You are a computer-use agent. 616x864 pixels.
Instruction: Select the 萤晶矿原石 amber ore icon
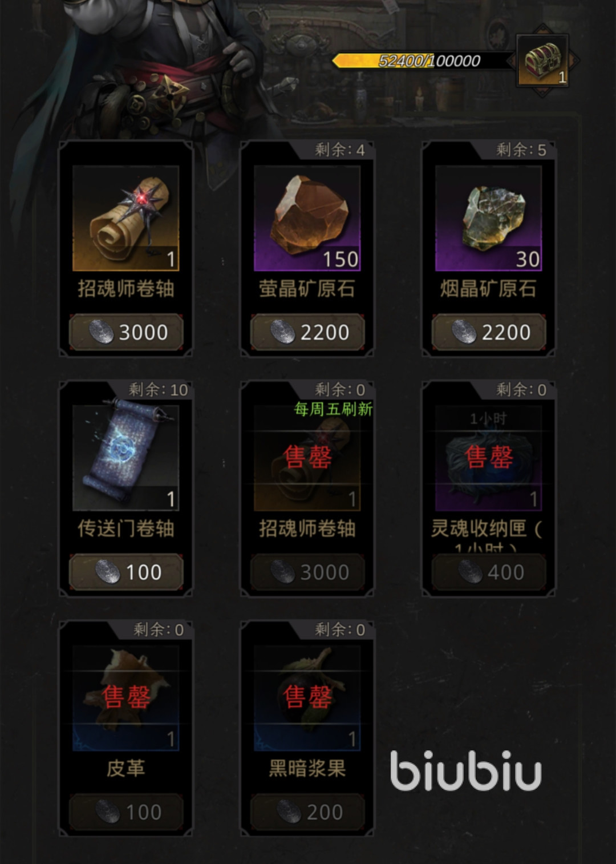307,218
